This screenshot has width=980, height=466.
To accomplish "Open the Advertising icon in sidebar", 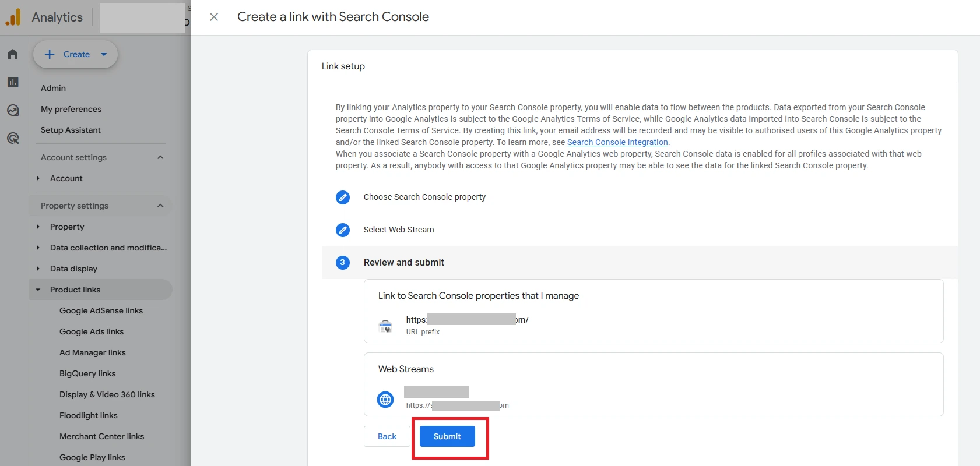I will coord(13,138).
